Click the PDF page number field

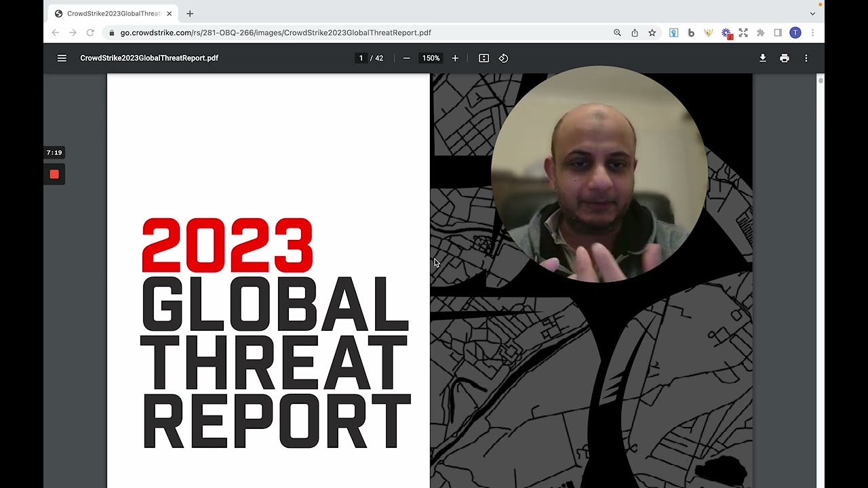361,58
